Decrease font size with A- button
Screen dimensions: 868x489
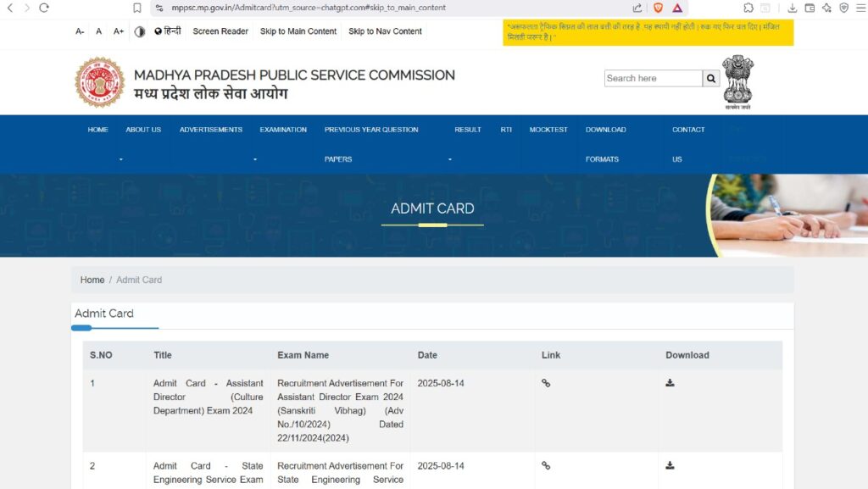pos(80,31)
